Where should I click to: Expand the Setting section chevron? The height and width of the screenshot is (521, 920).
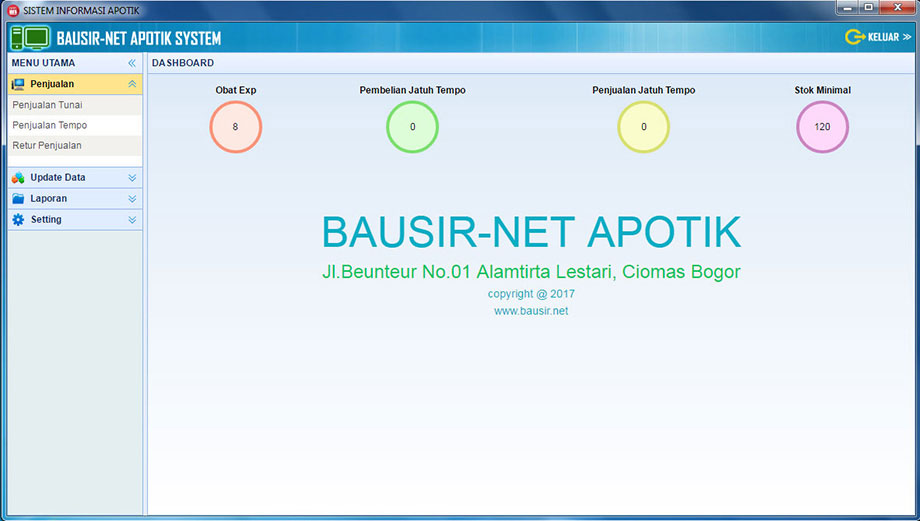point(132,220)
